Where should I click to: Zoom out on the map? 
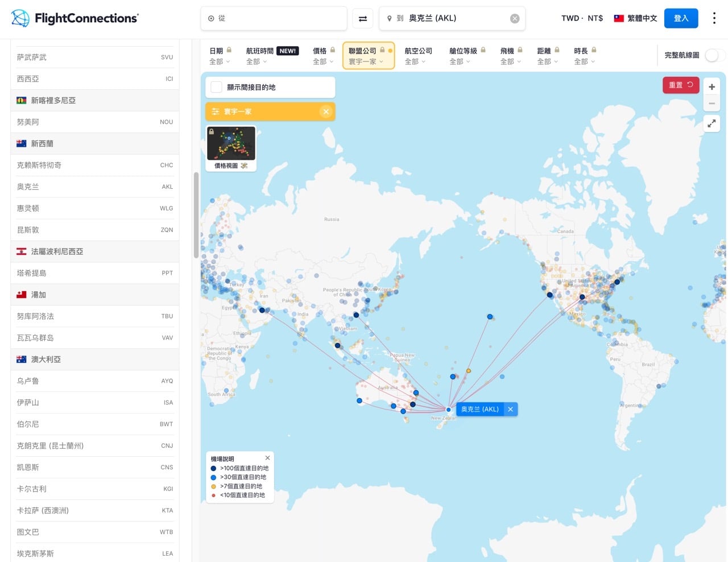point(712,104)
